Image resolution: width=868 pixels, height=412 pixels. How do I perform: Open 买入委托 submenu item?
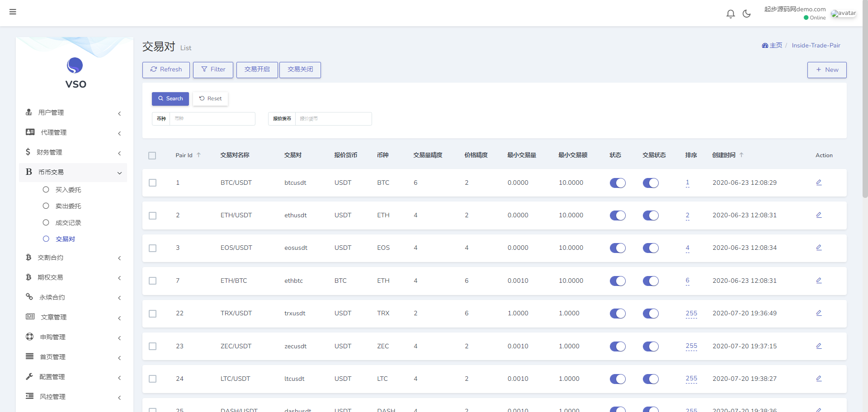pyautogui.click(x=68, y=190)
